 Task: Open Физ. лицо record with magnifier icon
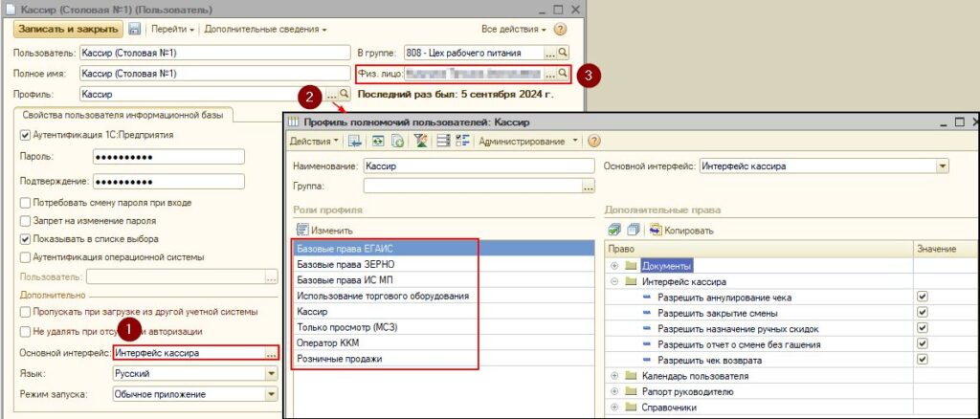coord(563,74)
